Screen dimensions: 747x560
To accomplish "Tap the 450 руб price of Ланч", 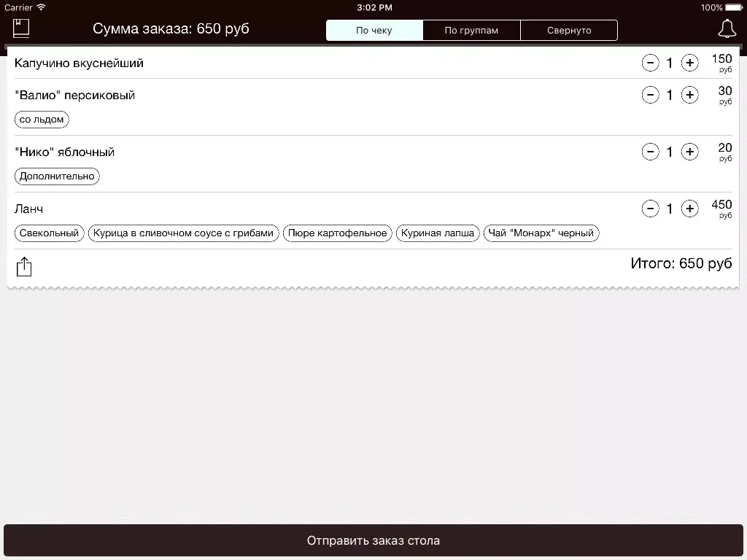I will click(x=721, y=209).
